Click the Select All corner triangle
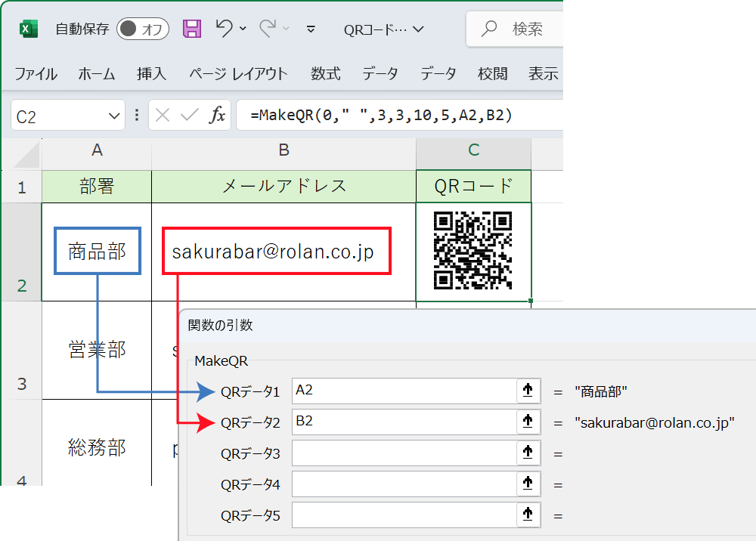 click(x=26, y=155)
